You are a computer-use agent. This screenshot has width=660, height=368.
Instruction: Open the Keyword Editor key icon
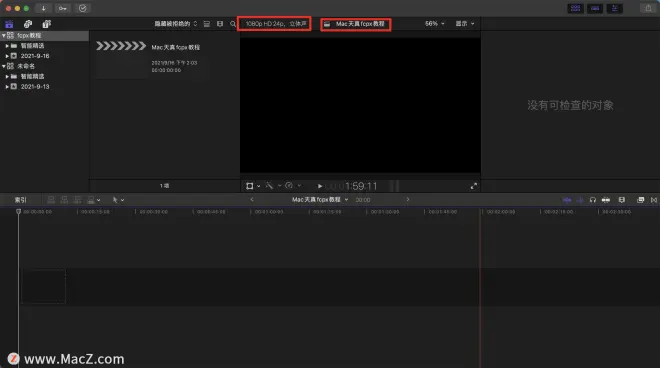click(x=63, y=8)
